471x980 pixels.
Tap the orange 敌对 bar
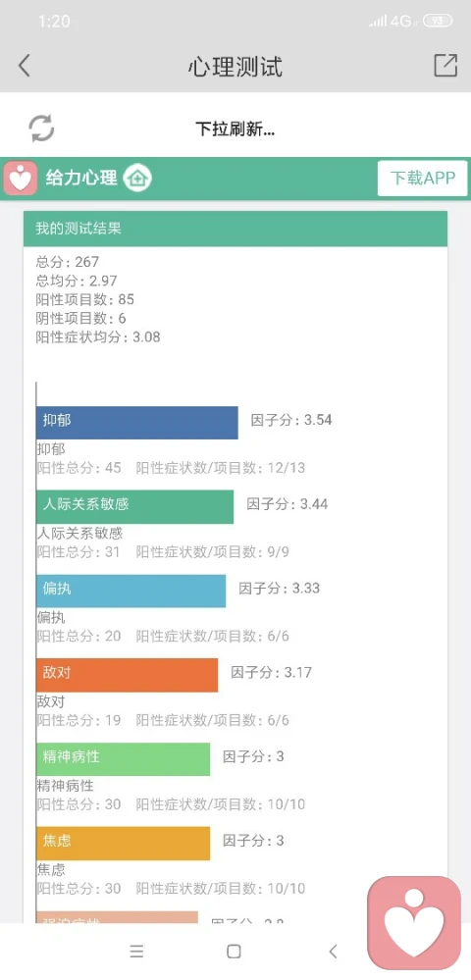click(127, 675)
